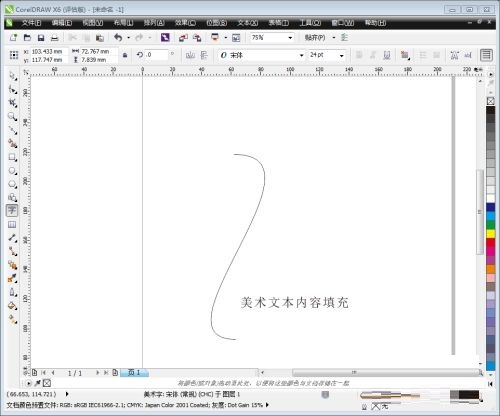The image size is (500, 416).
Task: Click the Import icon
Action: (x=183, y=38)
